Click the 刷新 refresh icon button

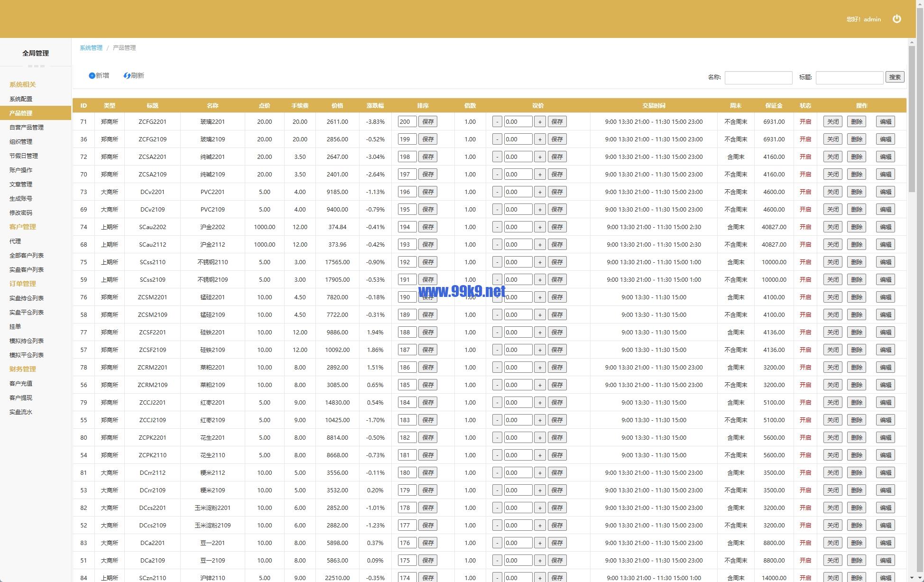[x=134, y=75]
